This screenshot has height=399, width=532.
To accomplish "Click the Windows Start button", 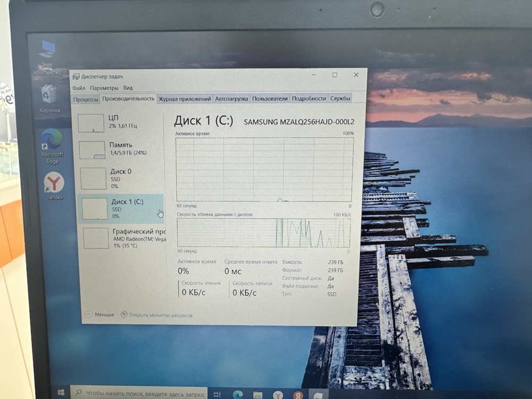I will pyautogui.click(x=61, y=393).
